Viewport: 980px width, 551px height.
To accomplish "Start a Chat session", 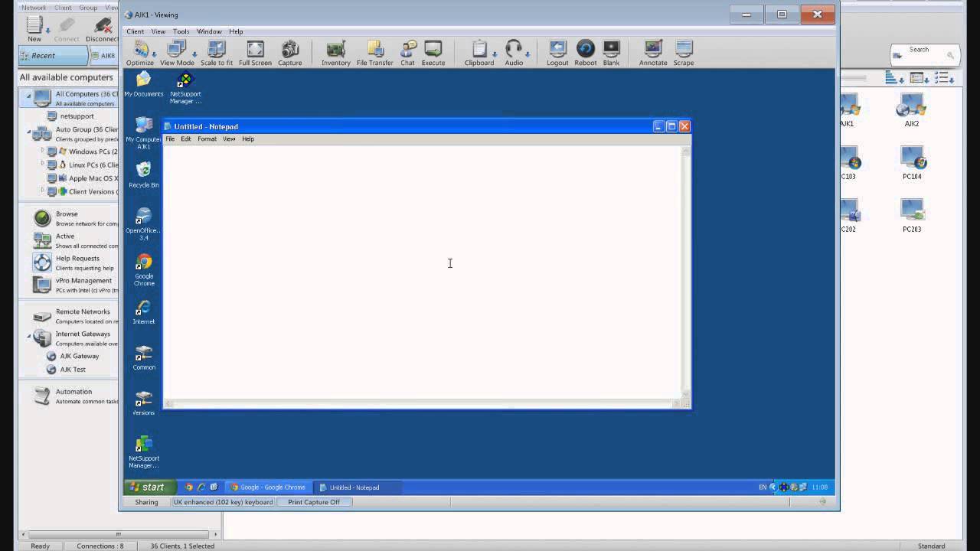I will click(407, 52).
